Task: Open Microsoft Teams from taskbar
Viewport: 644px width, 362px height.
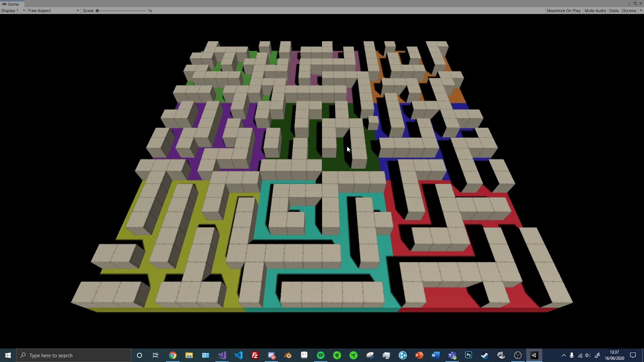Action: 452,355
